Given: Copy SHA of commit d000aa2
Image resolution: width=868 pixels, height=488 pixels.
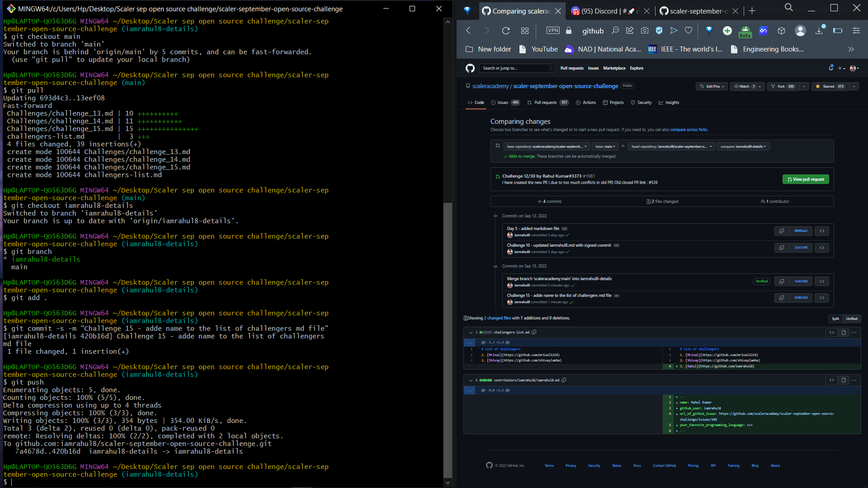Looking at the screenshot, I should [781, 231].
